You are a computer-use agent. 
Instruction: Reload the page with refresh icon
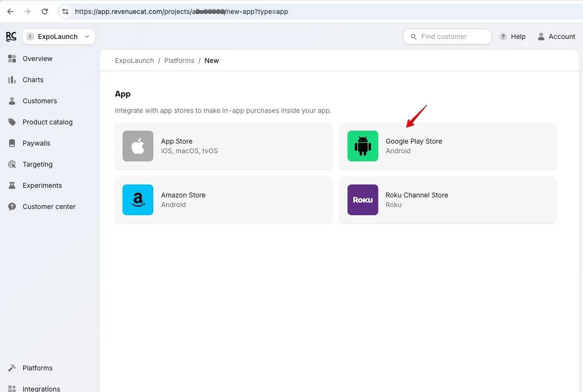coord(45,12)
